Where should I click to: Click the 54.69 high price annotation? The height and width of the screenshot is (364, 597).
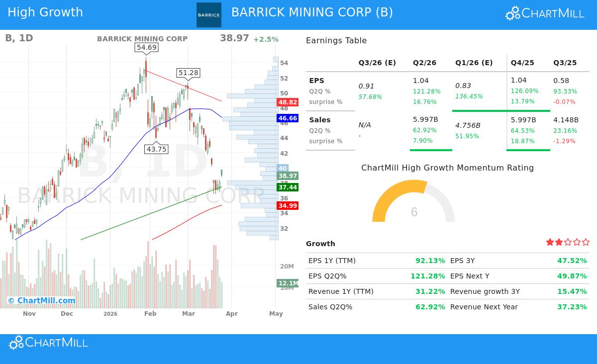[145, 48]
